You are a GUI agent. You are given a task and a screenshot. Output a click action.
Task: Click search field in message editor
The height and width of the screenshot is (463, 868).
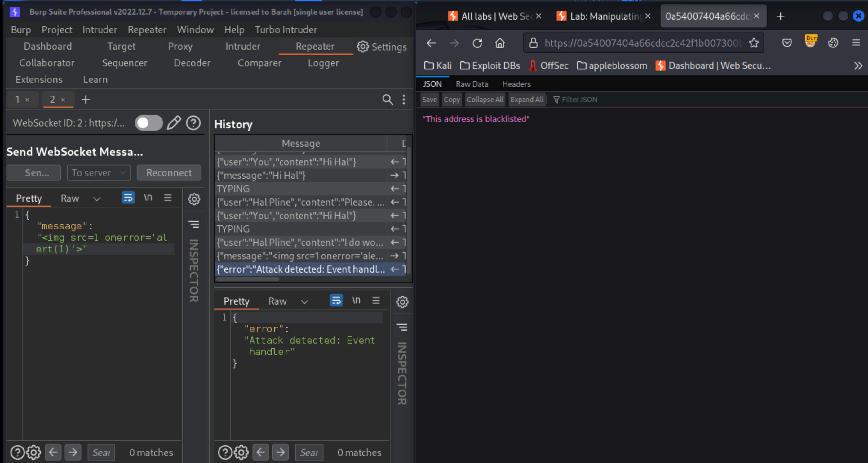click(x=101, y=452)
